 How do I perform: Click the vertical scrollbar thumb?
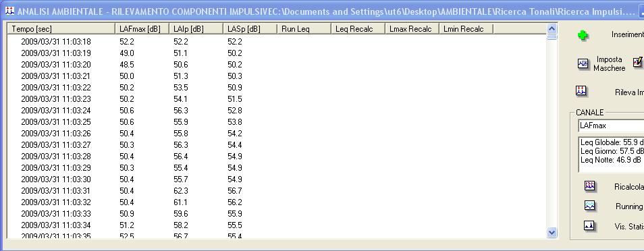point(552,36)
